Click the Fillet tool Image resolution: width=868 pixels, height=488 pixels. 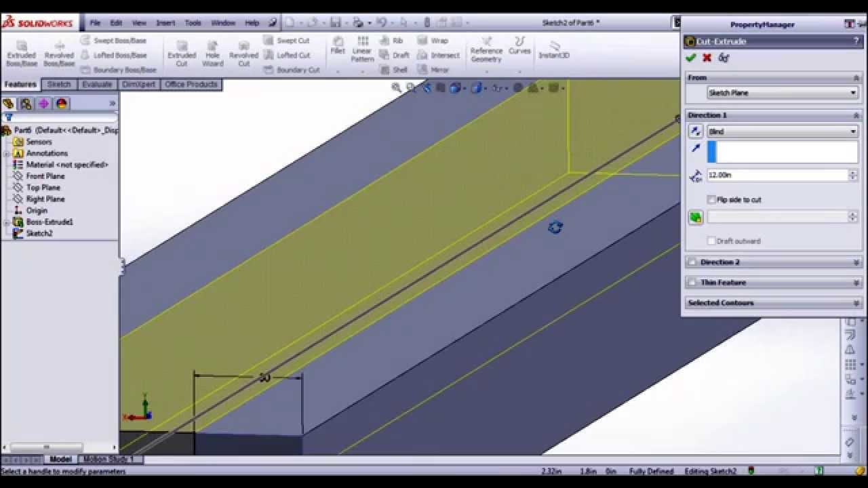[x=338, y=47]
